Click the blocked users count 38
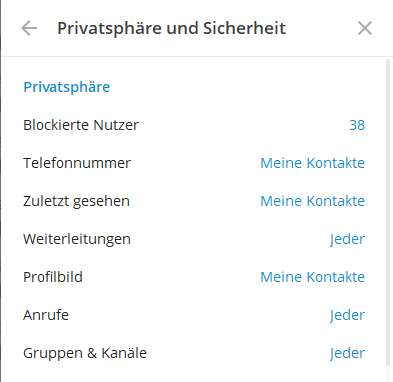The width and height of the screenshot is (393, 382). (357, 125)
